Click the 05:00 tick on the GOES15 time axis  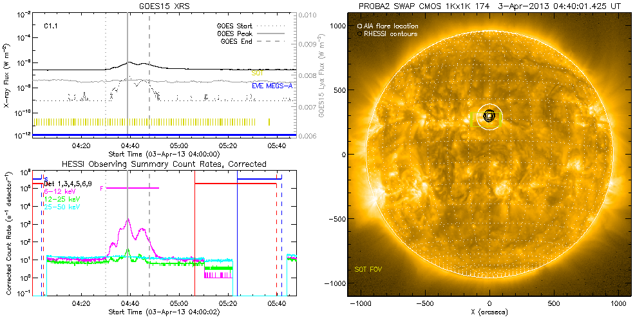tap(179, 146)
